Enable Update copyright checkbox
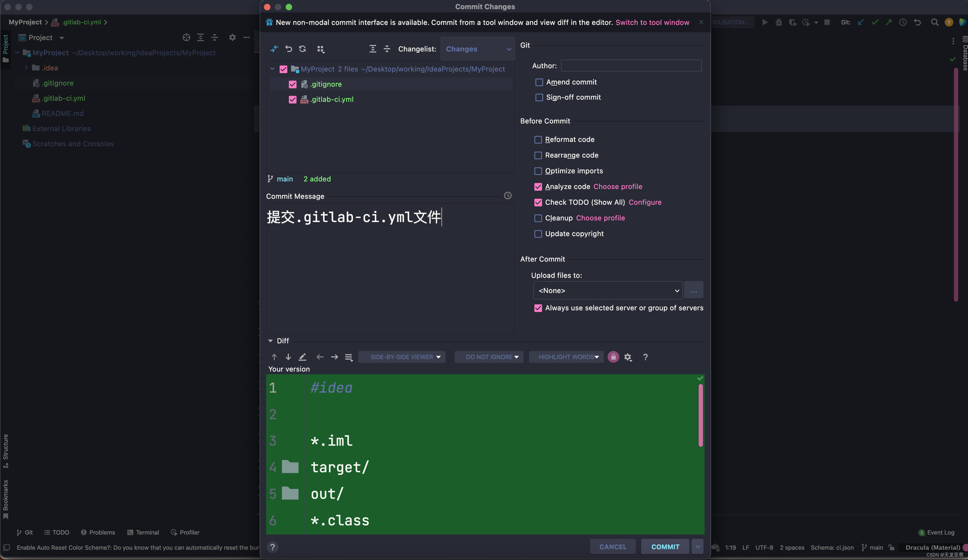 click(538, 234)
